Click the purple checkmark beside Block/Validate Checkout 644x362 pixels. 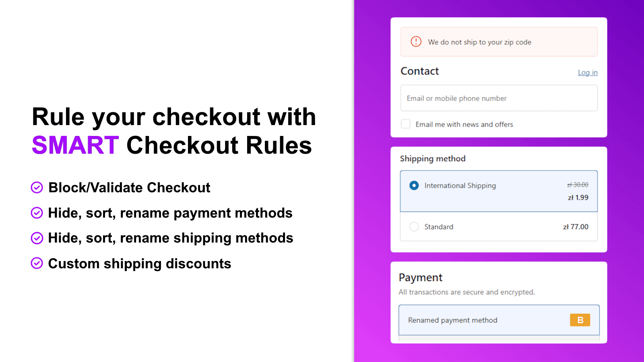pyautogui.click(x=37, y=187)
